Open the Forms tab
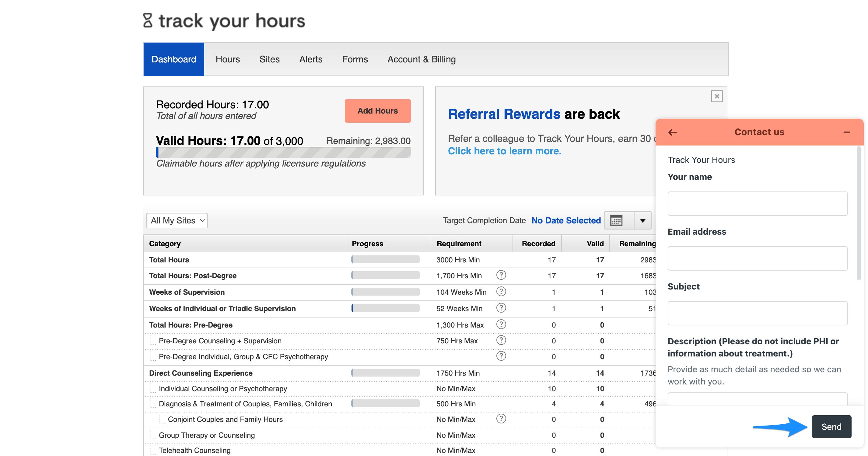Screen dimensions: 868x456 click(355, 59)
